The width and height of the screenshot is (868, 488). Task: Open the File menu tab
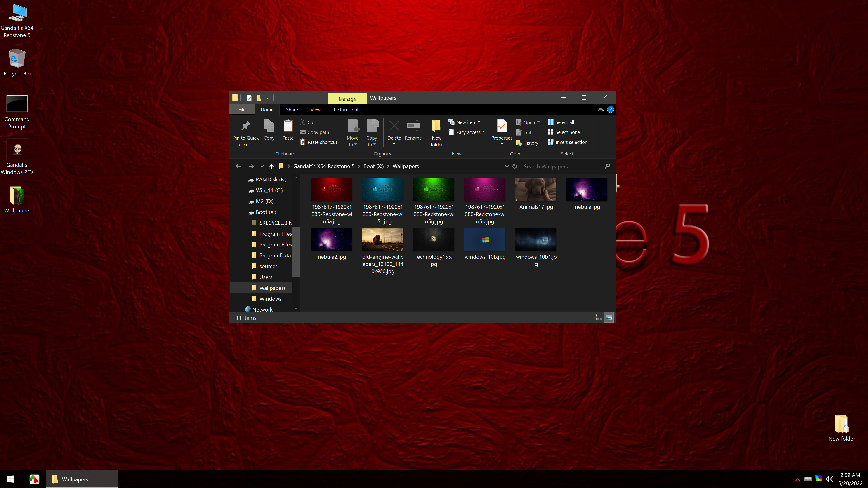coord(242,109)
